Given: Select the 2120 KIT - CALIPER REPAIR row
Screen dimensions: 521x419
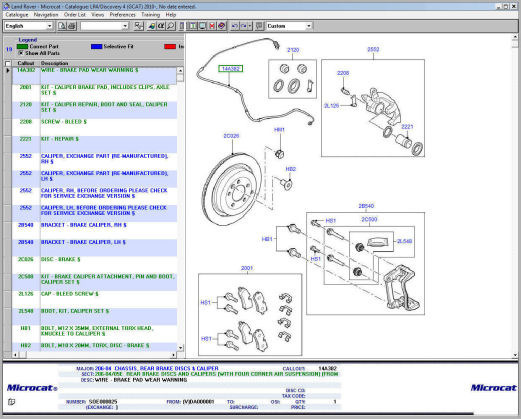Looking at the screenshot, I should (x=95, y=110).
